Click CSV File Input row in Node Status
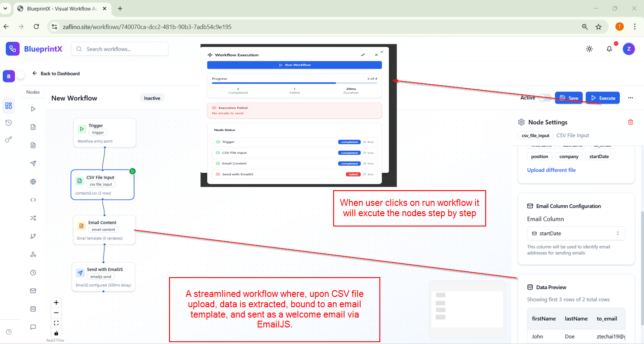 coord(295,152)
